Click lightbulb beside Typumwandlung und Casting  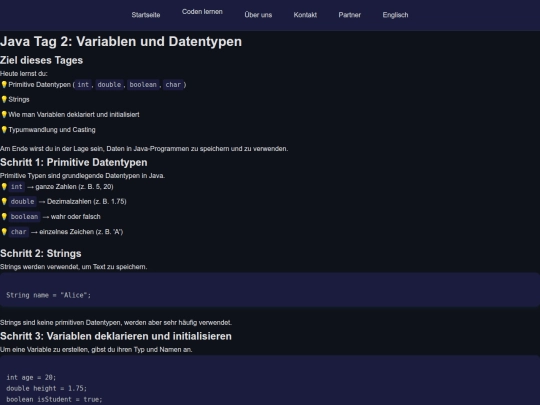point(4,129)
